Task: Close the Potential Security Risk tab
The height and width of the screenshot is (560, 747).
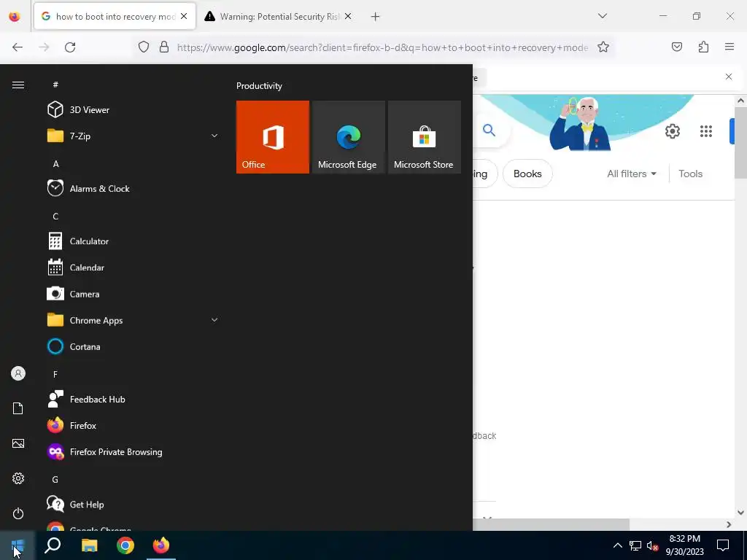Action: click(x=348, y=16)
